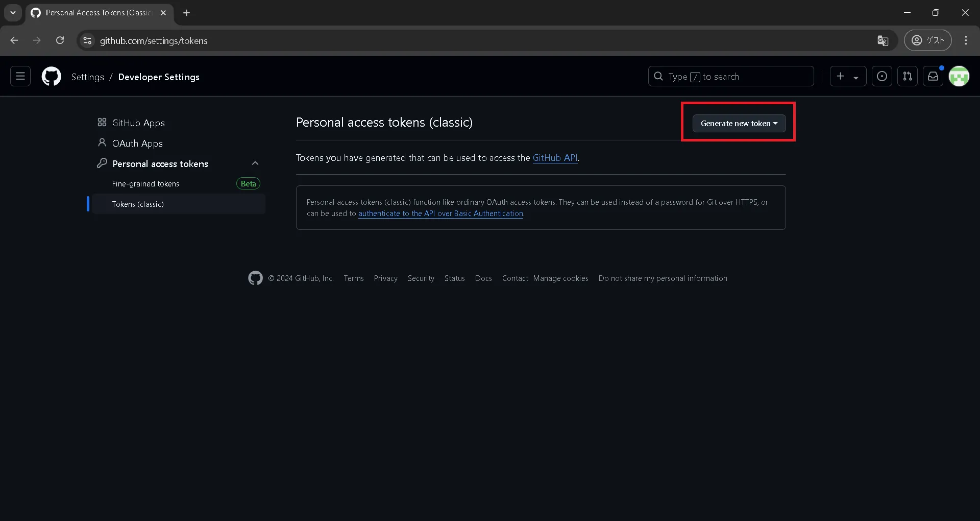Open the Privacy footer link
The width and height of the screenshot is (980, 521).
click(385, 278)
